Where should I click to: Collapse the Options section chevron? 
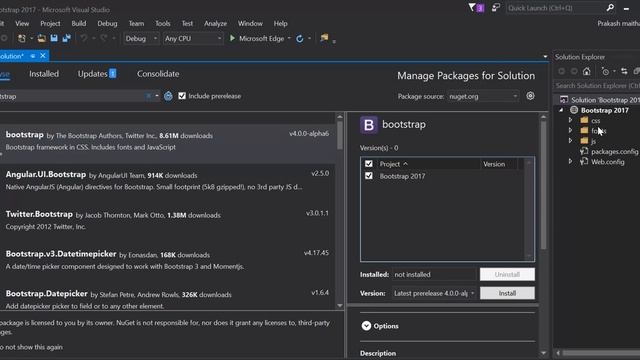click(366, 326)
